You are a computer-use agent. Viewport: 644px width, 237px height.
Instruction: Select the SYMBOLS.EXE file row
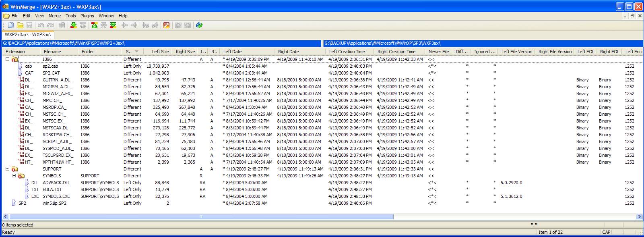tap(322, 196)
